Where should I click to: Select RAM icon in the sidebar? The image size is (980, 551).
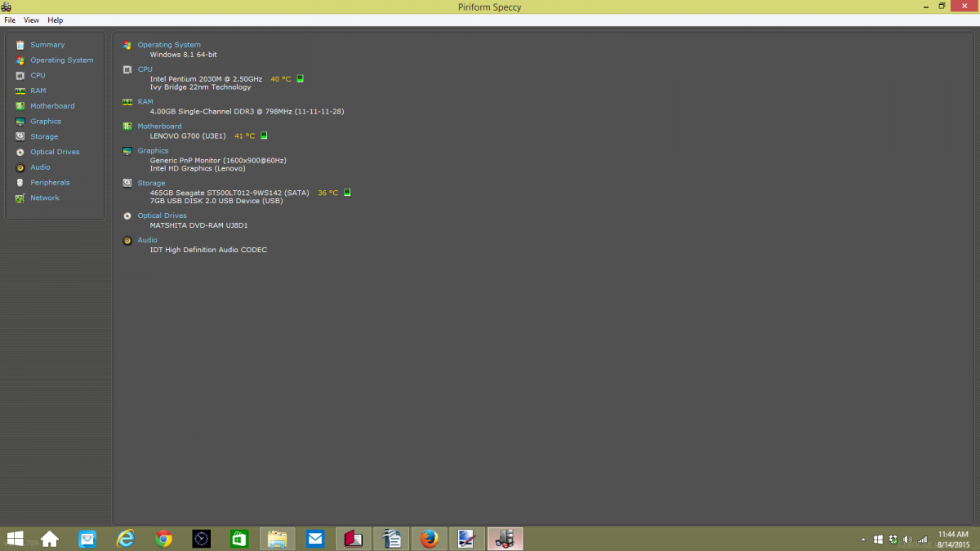click(x=20, y=91)
